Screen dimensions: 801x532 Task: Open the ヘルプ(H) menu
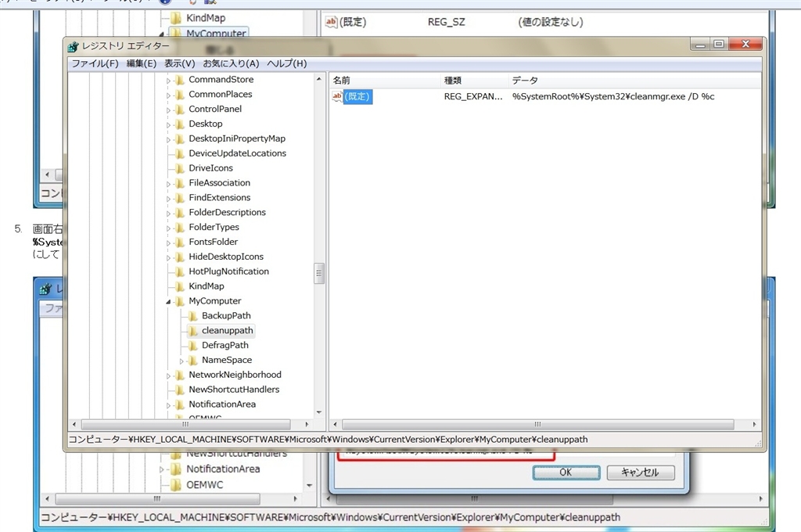pyautogui.click(x=286, y=63)
